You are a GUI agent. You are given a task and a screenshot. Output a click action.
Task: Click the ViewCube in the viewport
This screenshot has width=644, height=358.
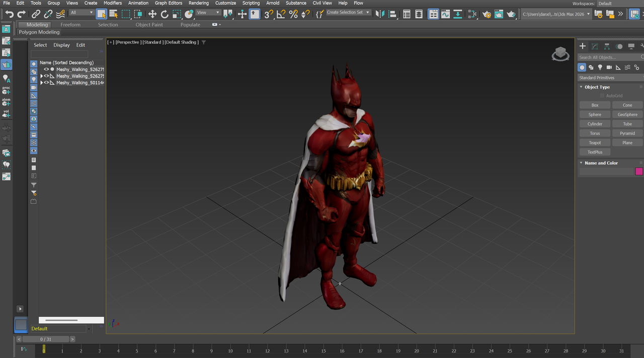(x=560, y=54)
